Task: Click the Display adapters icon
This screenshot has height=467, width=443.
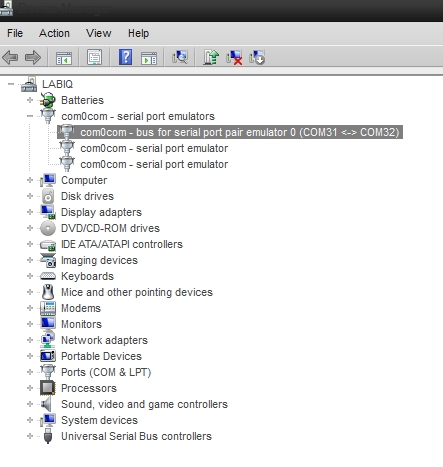Action: coord(48,212)
